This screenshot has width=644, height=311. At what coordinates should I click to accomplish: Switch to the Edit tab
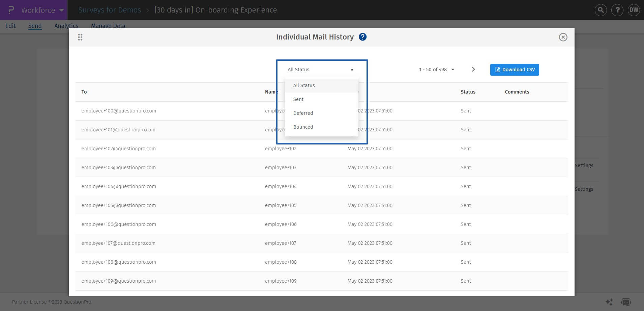point(10,26)
